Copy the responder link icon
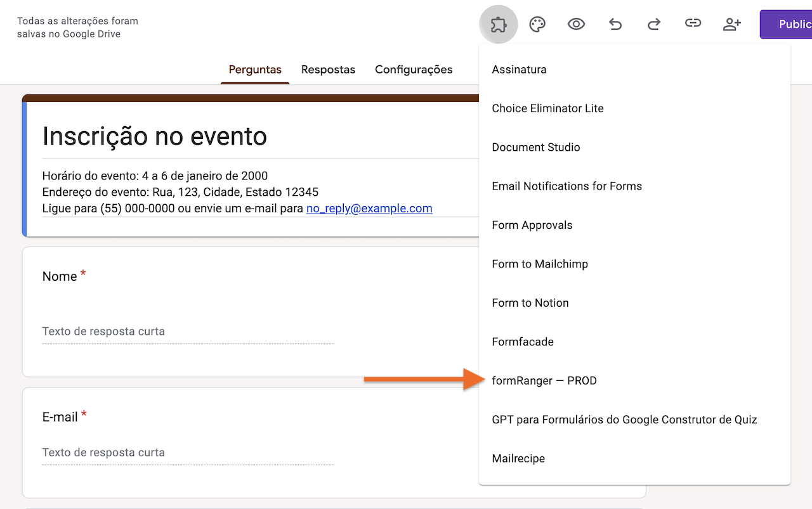Image resolution: width=812 pixels, height=509 pixels. pyautogui.click(x=693, y=23)
